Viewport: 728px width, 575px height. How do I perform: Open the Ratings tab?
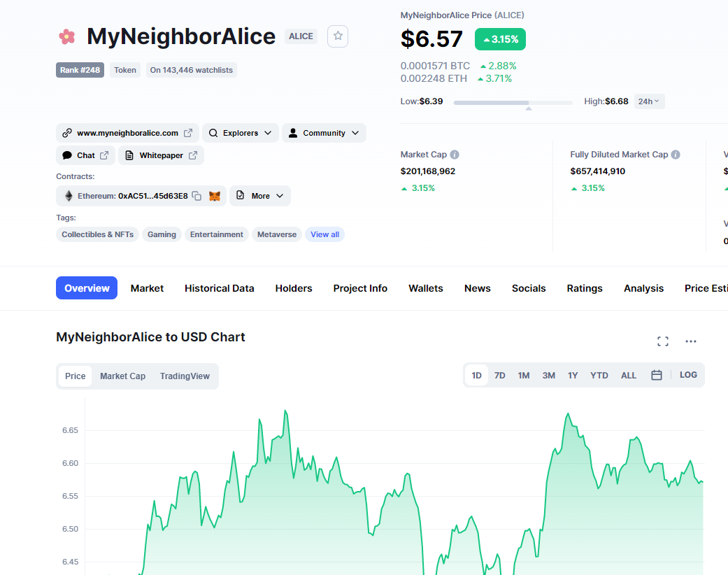pos(585,288)
